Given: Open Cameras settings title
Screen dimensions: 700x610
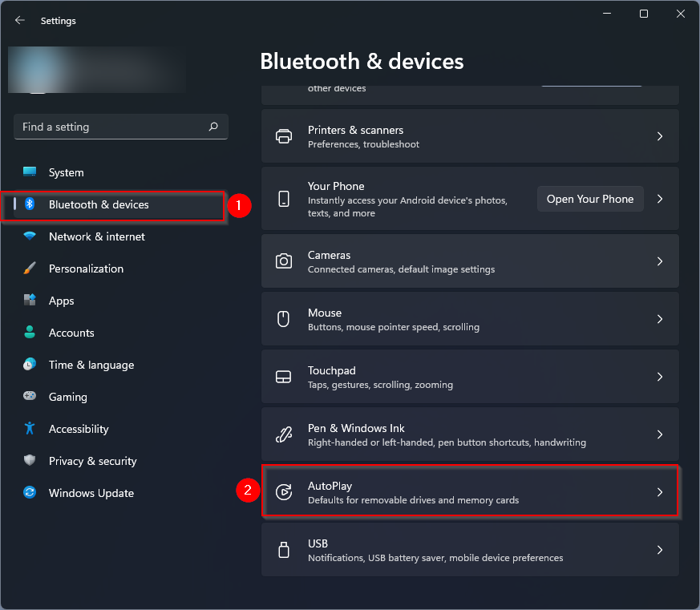Looking at the screenshot, I should [329, 255].
